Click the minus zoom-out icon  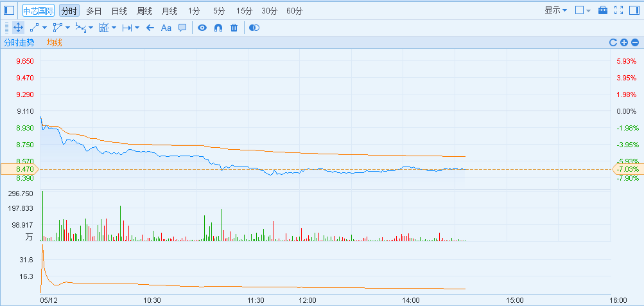(635, 42)
